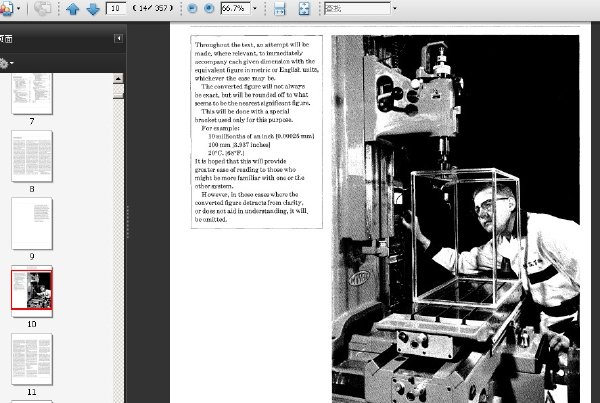Image resolution: width=600 pixels, height=403 pixels.
Task: Click the find text search field
Action: 357,8
